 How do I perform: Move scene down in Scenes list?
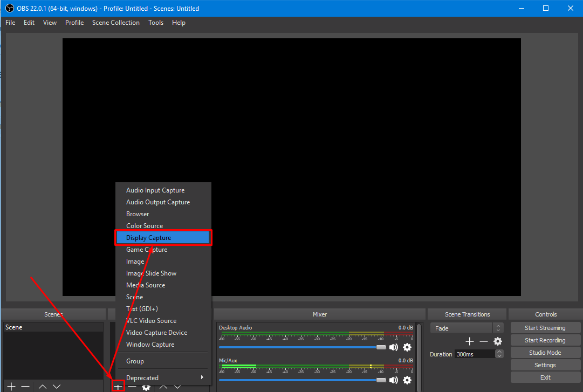[57, 387]
